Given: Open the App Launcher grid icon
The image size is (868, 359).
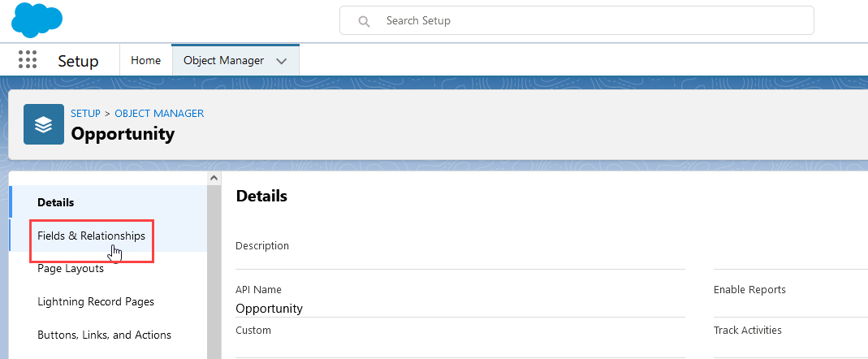Looking at the screenshot, I should (x=28, y=60).
